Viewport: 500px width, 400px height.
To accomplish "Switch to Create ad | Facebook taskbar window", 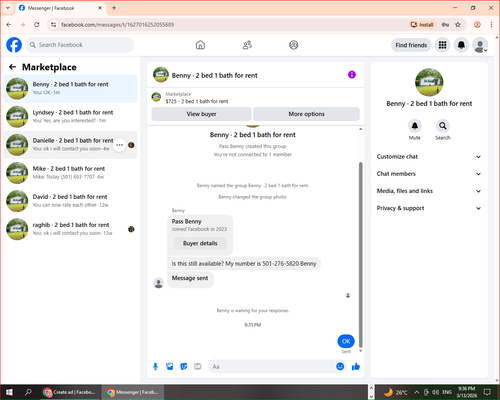I will click(69, 392).
